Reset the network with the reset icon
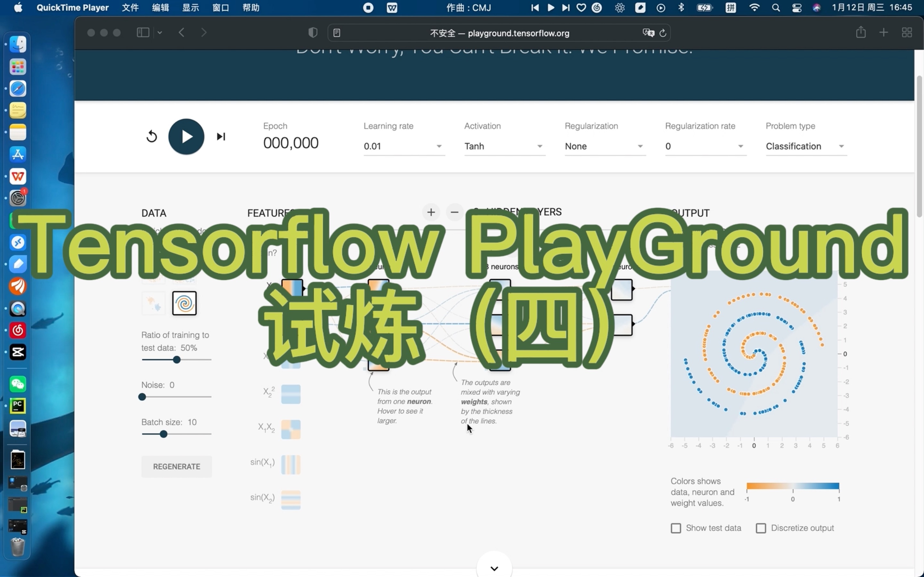The image size is (924, 577). tap(151, 136)
